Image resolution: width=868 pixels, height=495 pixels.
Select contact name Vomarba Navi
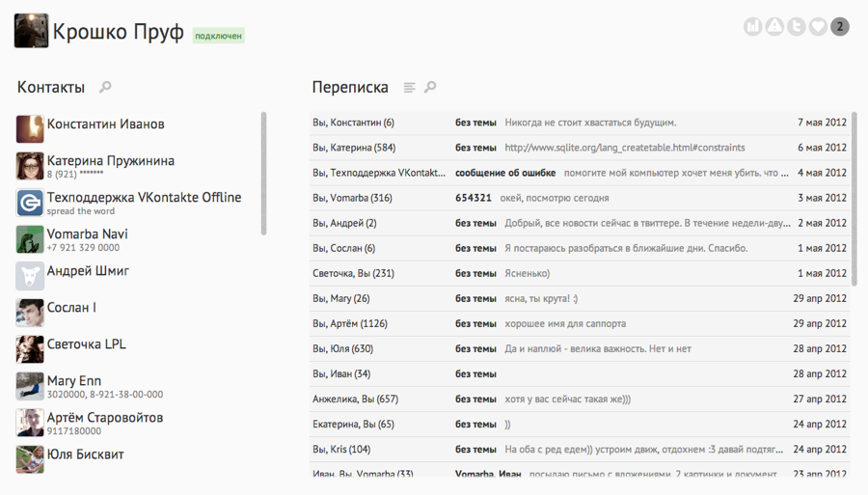pos(88,234)
